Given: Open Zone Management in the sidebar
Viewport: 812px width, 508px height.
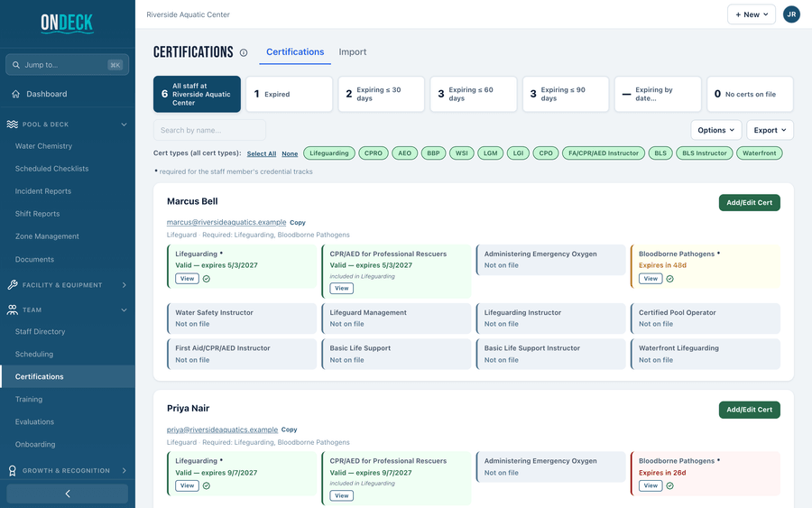Looking at the screenshot, I should [47, 236].
